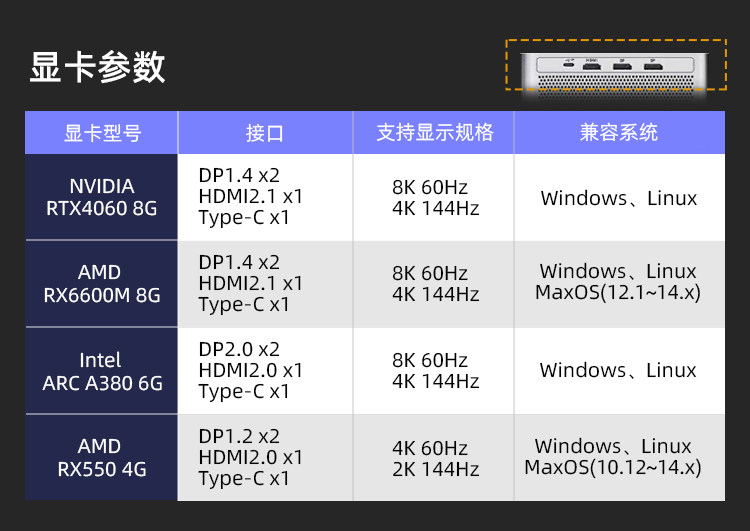The height and width of the screenshot is (531, 750).
Task: Click the first DP port beside HDMI
Action: coord(622,66)
